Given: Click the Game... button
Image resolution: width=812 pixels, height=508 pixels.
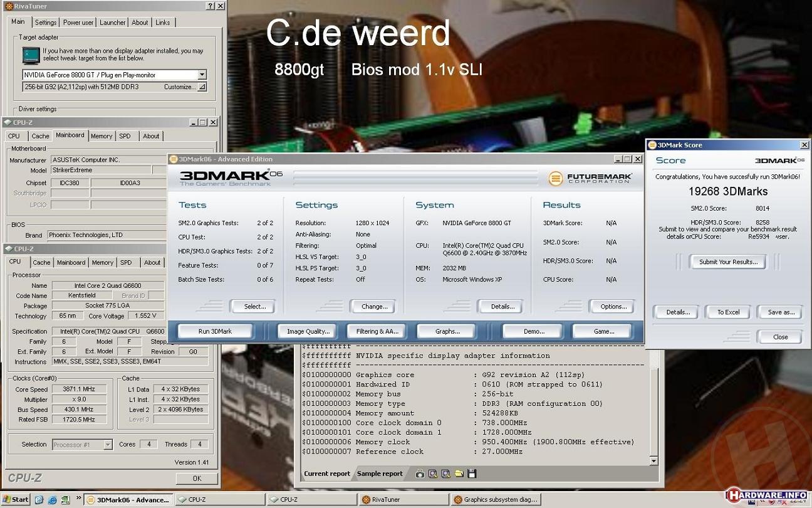Looking at the screenshot, I should (x=602, y=331).
